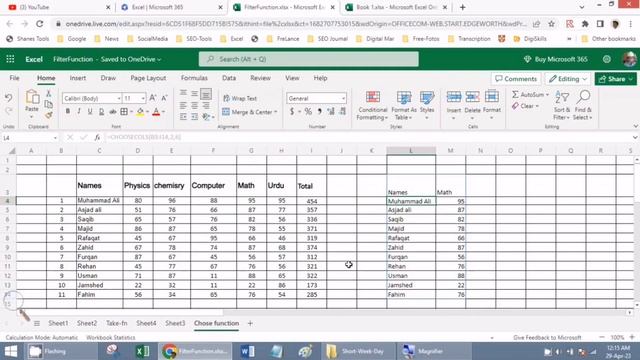Switch to the Formulas ribbon tab
The image size is (640, 360).
pos(194,78)
